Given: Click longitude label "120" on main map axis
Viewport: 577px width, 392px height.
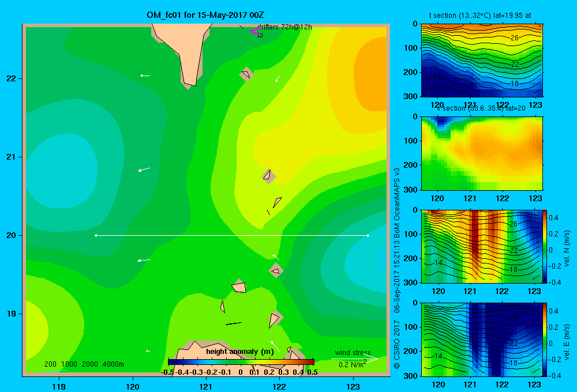Looking at the screenshot, I should coord(133,386).
